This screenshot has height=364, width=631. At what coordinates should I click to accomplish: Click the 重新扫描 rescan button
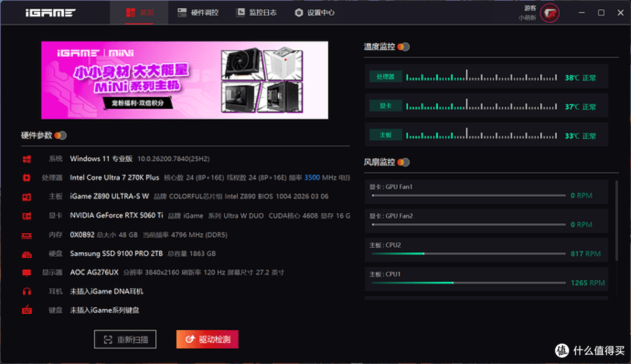point(125,339)
